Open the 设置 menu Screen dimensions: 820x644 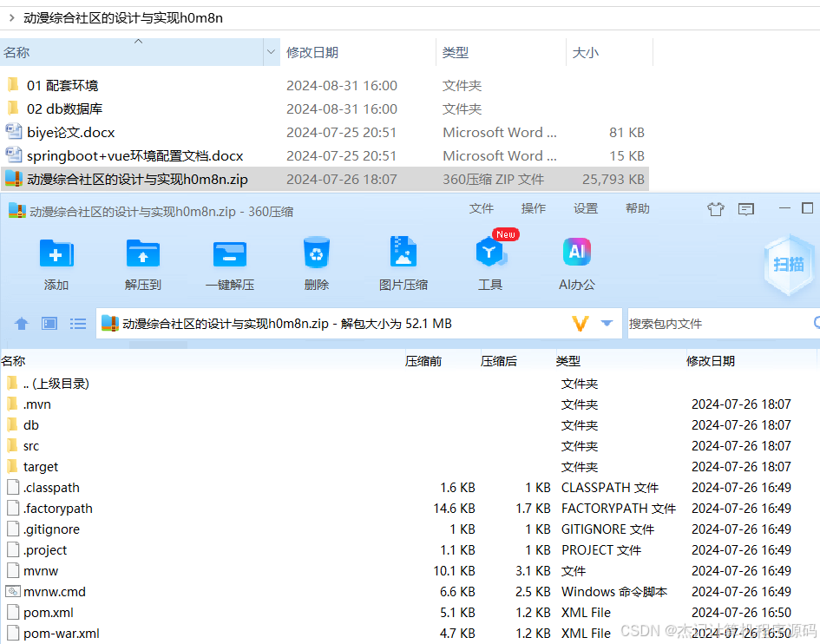coord(586,208)
